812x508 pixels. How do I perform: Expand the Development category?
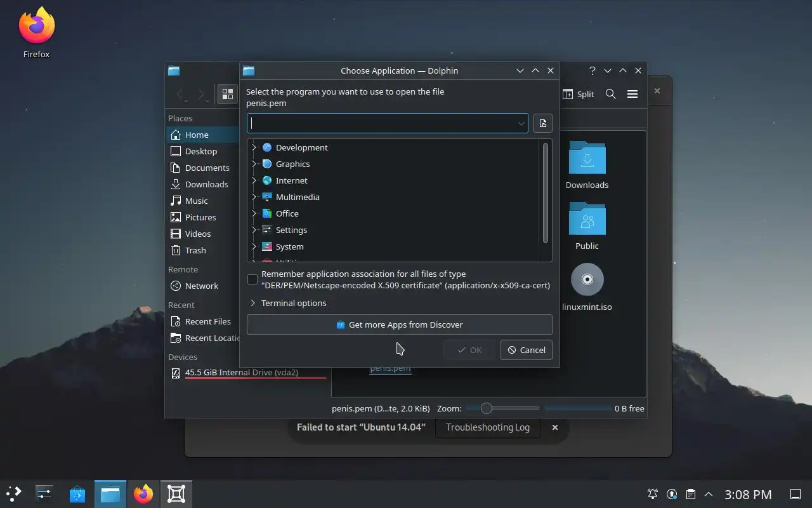[254, 147]
